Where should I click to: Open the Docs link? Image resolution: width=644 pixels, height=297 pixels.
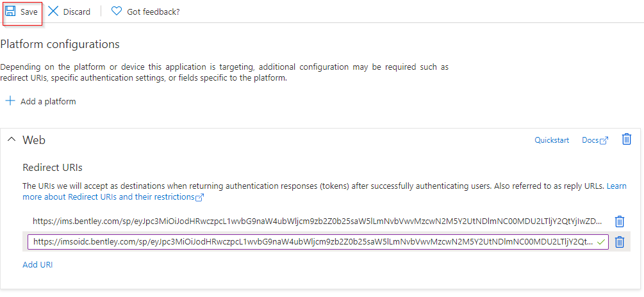click(x=590, y=140)
